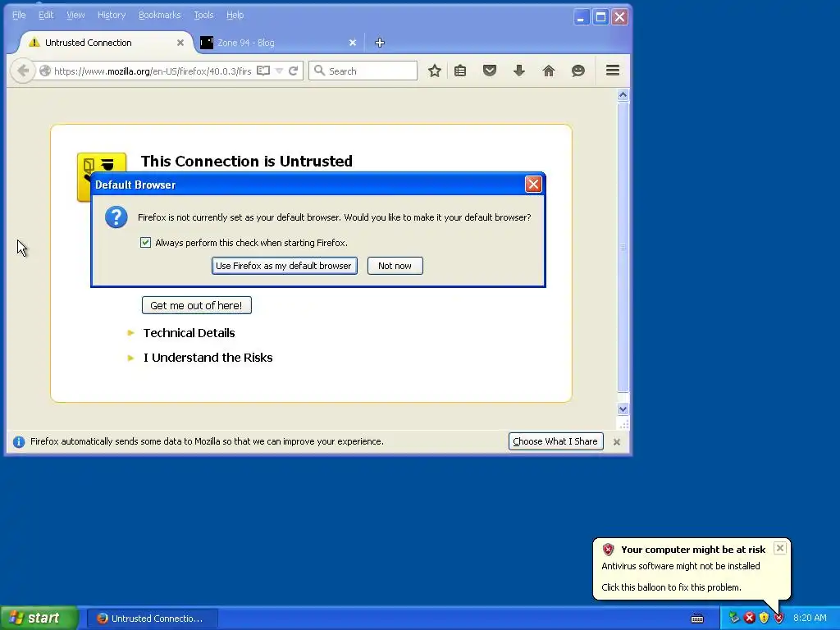Click the vertical scrollbar thumb
Image resolution: width=840 pixels, height=630 pixels.
tap(623, 247)
